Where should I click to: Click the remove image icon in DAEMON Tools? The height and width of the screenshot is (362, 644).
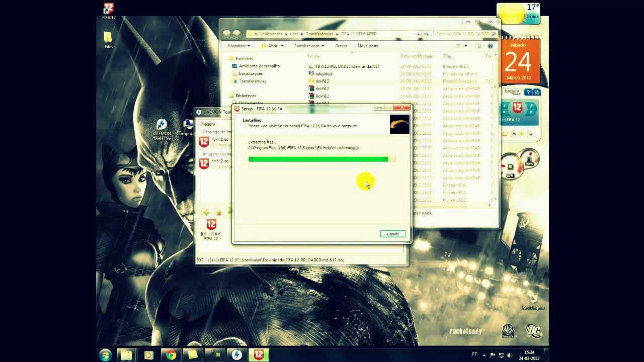[x=218, y=211]
